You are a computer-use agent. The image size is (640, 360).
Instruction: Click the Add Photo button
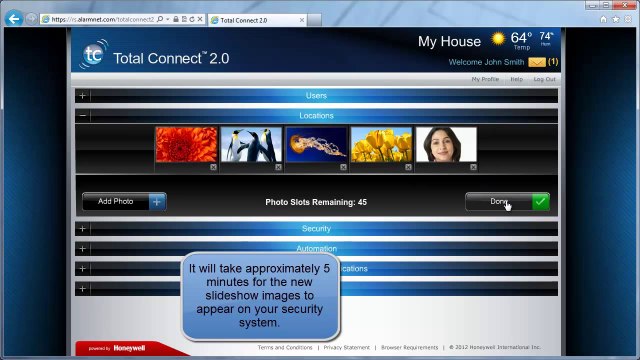coord(124,202)
